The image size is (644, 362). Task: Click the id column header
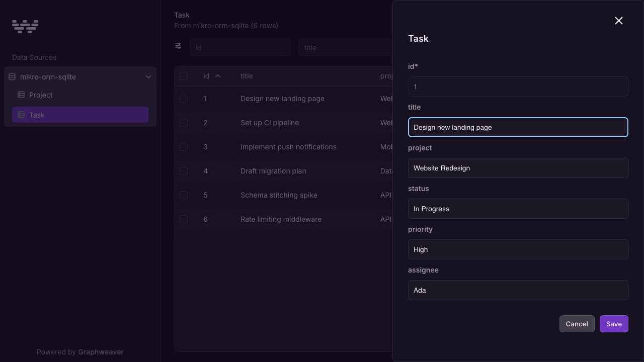[x=206, y=76]
